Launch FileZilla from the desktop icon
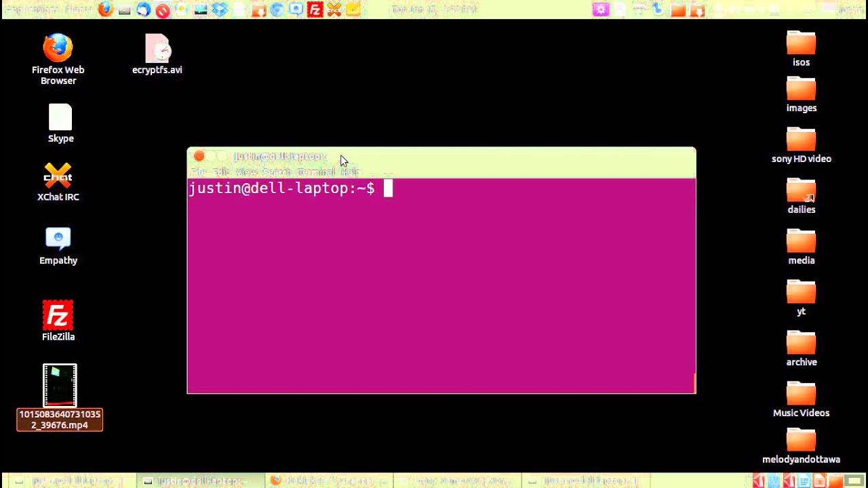Screen dimensions: 868x488 click(x=58, y=316)
